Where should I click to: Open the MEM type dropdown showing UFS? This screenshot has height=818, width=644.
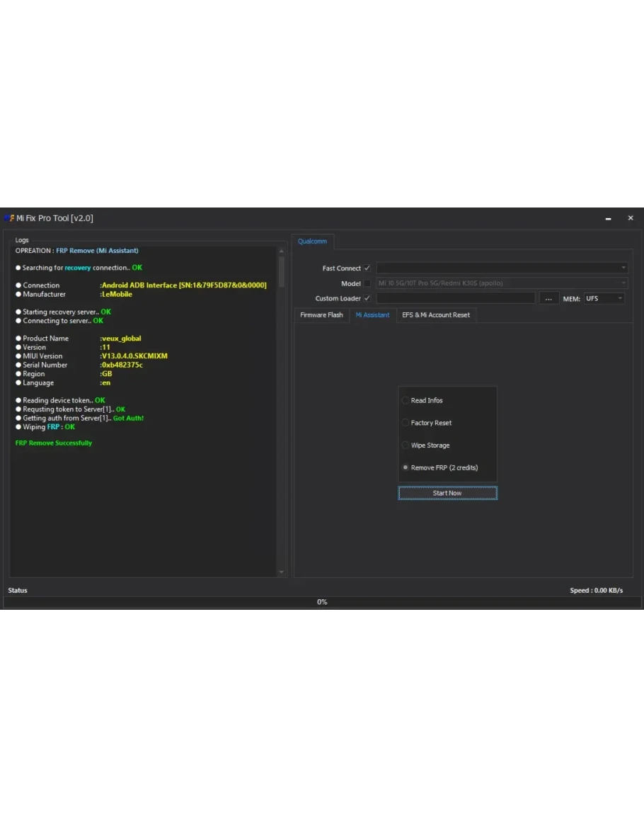[x=604, y=298]
